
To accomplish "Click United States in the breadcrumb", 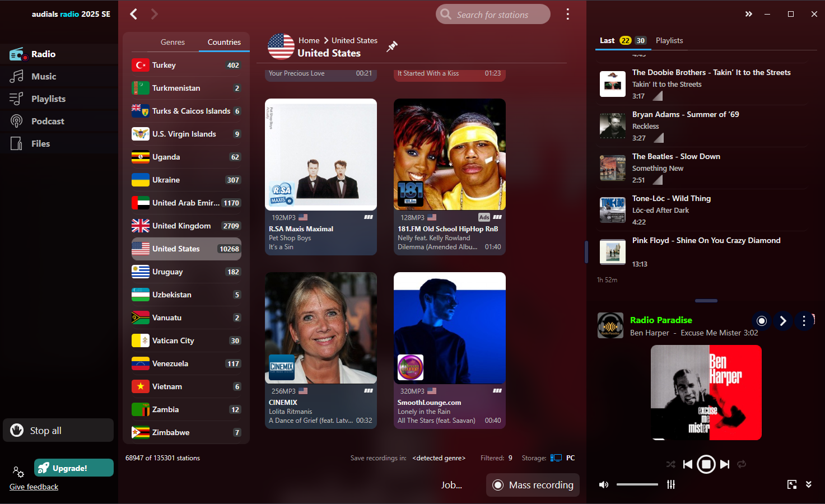I will (x=355, y=40).
